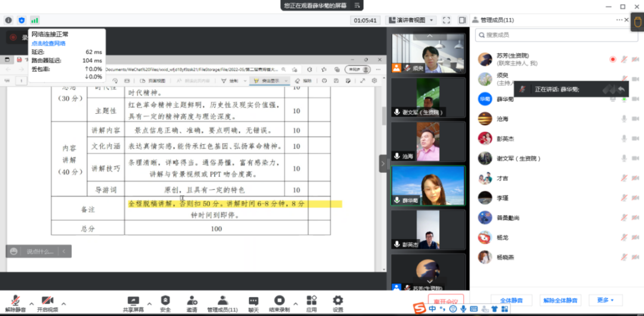Open the 共享屏幕 screen share icon
The image size is (644, 316).
tap(134, 300)
